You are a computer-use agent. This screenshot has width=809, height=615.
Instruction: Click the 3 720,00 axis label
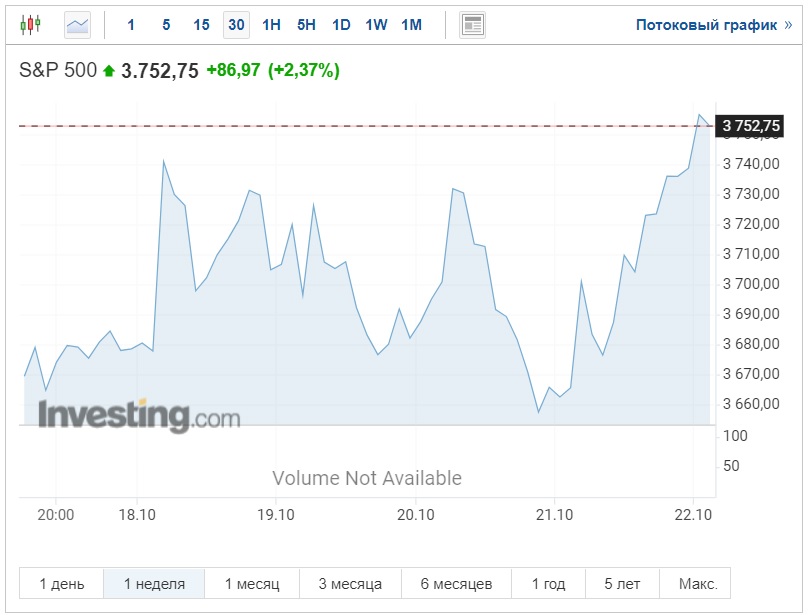tap(751, 223)
